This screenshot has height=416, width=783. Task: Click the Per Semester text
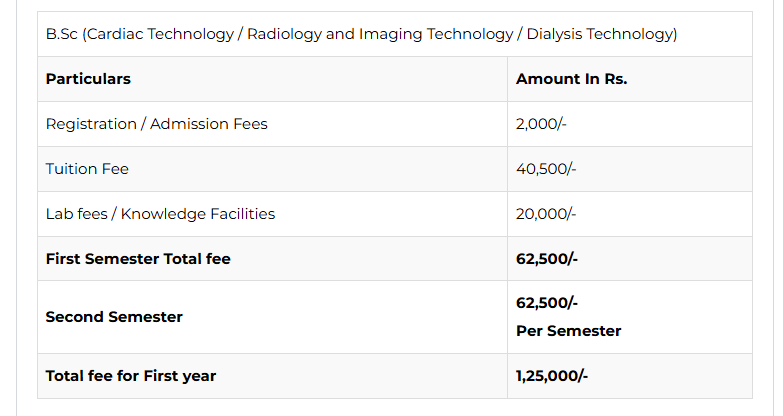coord(568,331)
